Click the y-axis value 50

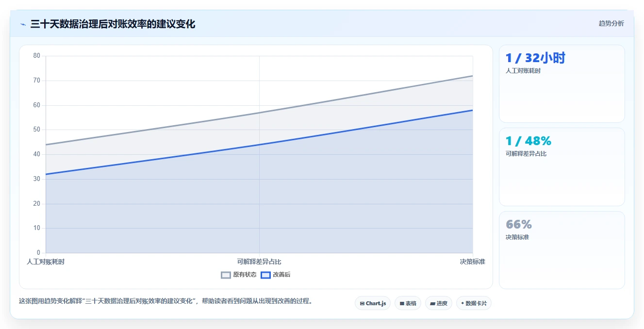[37, 130]
